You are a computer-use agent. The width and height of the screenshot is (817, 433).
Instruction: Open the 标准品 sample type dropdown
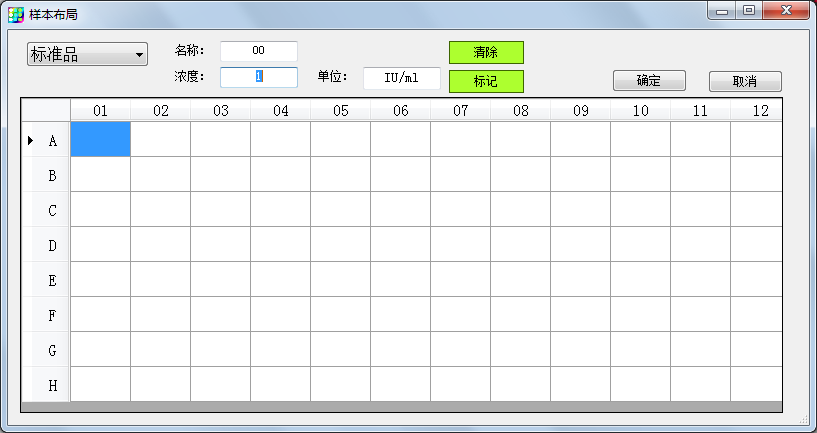click(88, 54)
